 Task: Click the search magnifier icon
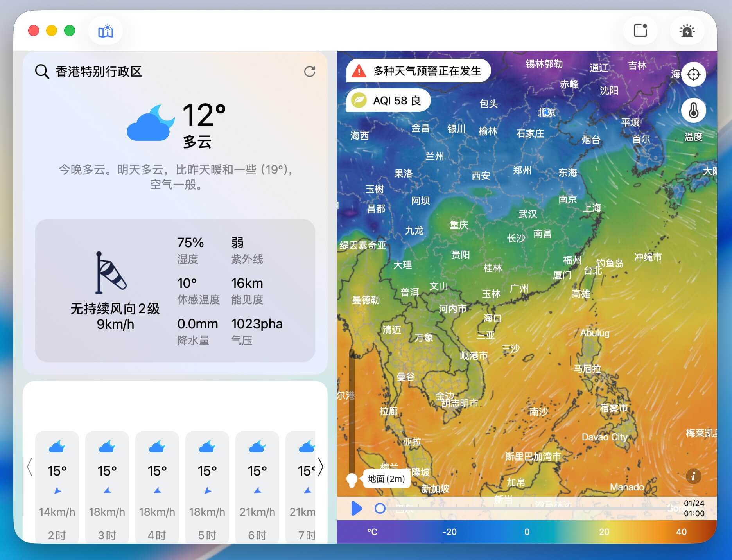(x=42, y=72)
